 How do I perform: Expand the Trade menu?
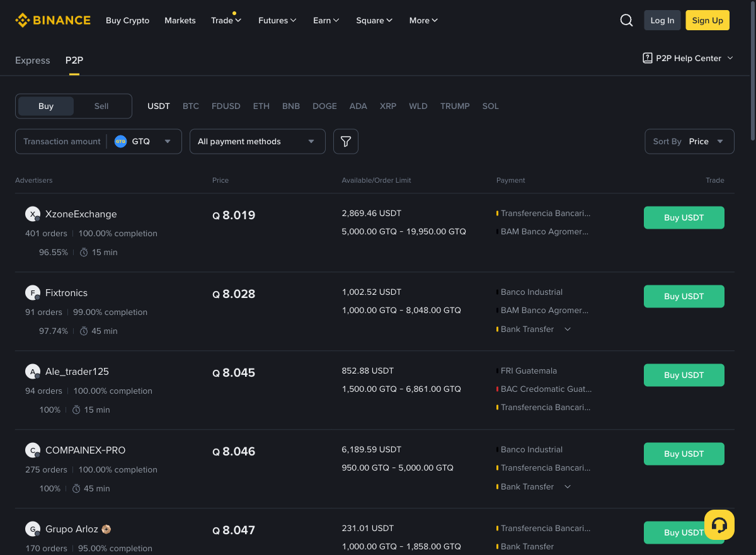point(226,20)
